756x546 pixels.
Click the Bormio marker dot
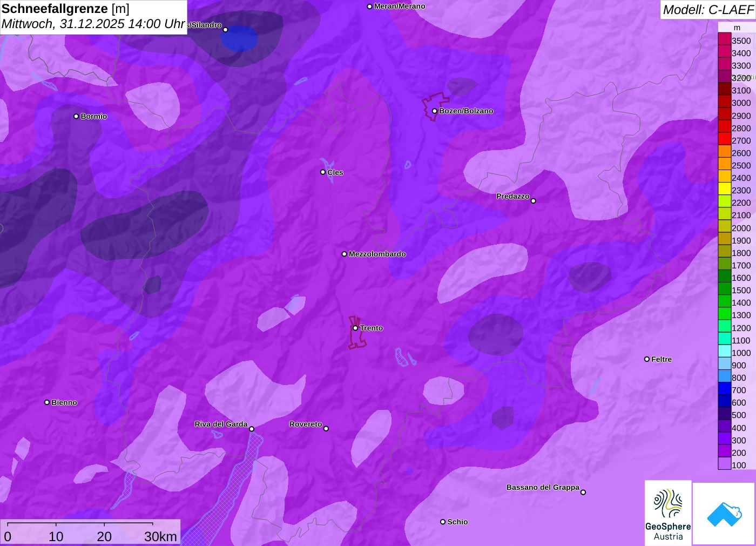tap(76, 116)
